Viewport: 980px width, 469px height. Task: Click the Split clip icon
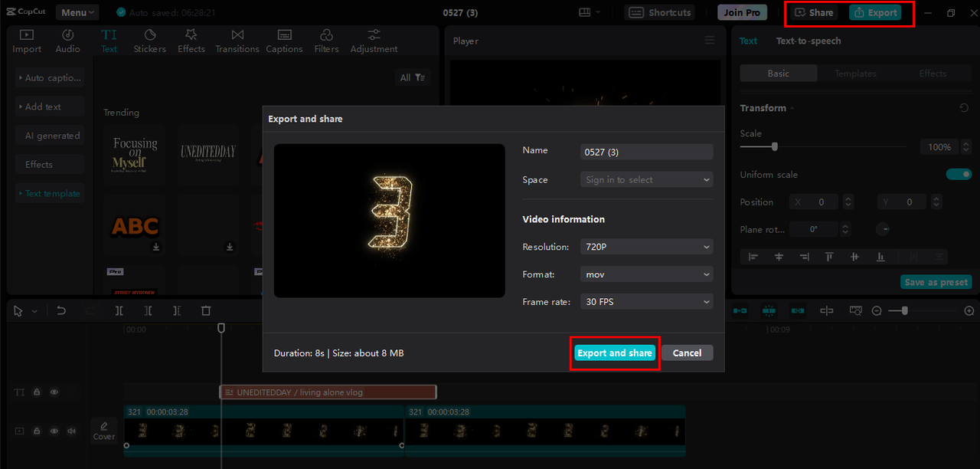(119, 310)
